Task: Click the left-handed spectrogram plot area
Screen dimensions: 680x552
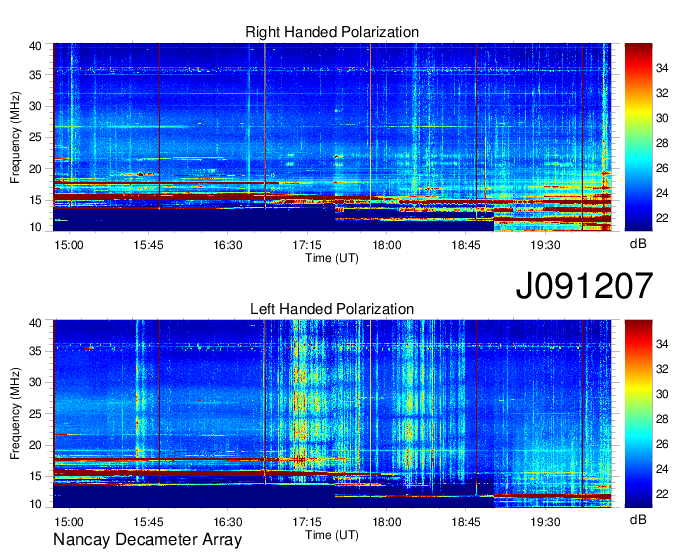Action: 332,414
